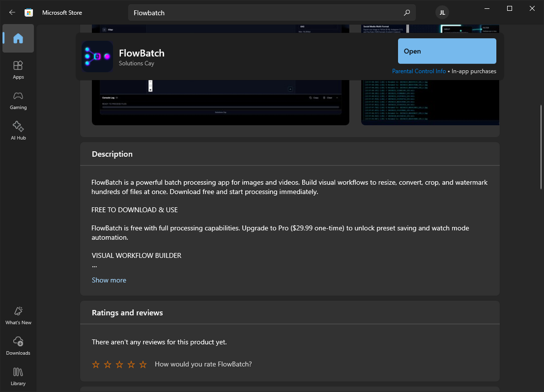Click the Open button for FlowBatch
This screenshot has height=392, width=544.
447,51
